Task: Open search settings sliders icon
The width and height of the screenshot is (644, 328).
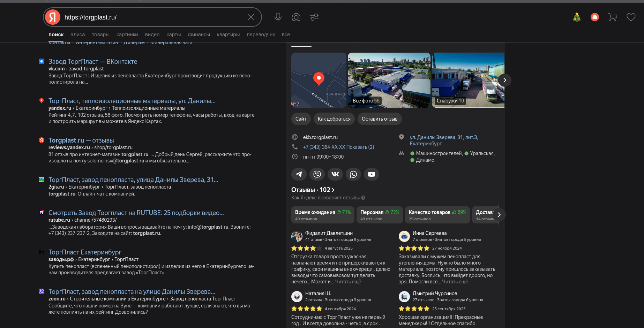Action: tap(314, 17)
